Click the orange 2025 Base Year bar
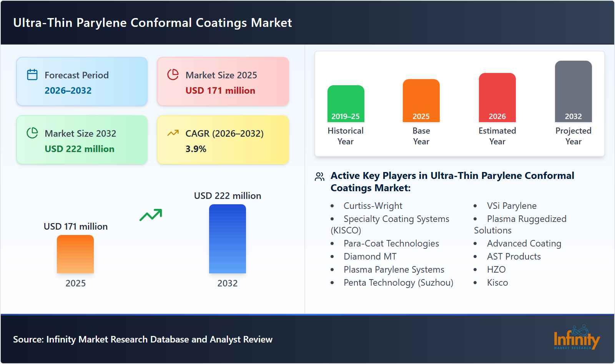This screenshot has width=615, height=364. 421,101
